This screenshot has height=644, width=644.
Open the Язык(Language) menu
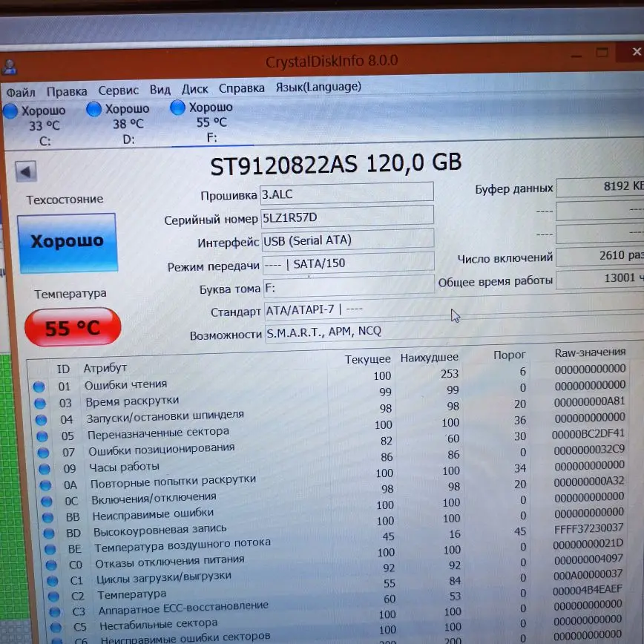(x=318, y=87)
